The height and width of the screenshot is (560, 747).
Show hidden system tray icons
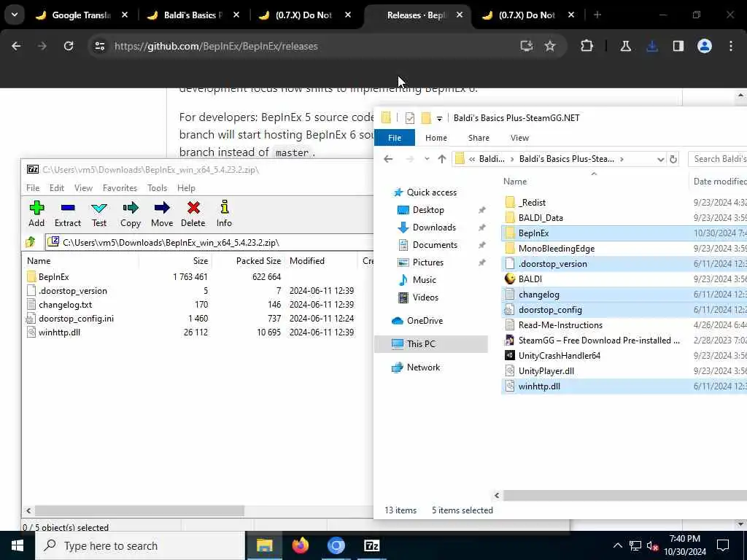[x=617, y=545]
